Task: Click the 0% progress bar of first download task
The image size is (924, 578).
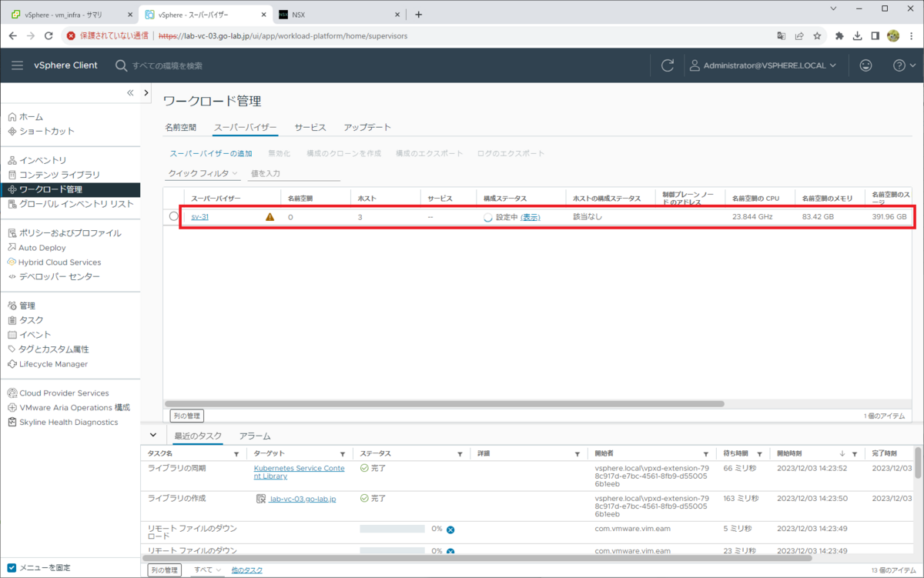Action: pos(393,530)
